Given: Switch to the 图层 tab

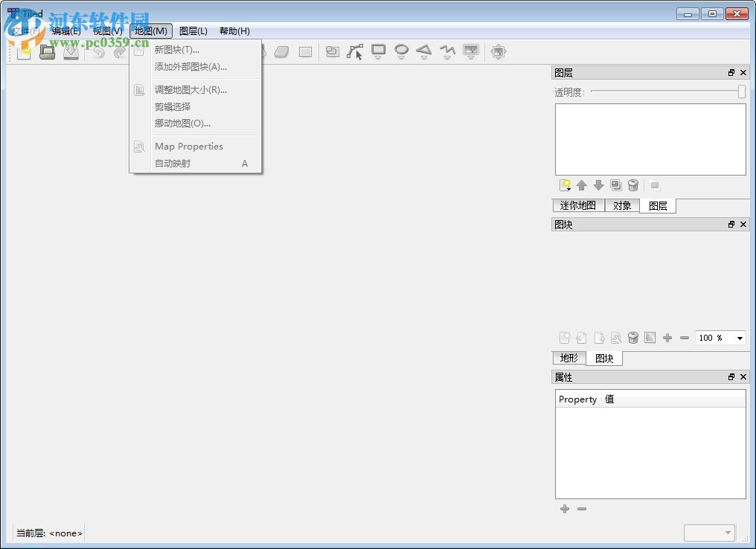Looking at the screenshot, I should (x=658, y=206).
